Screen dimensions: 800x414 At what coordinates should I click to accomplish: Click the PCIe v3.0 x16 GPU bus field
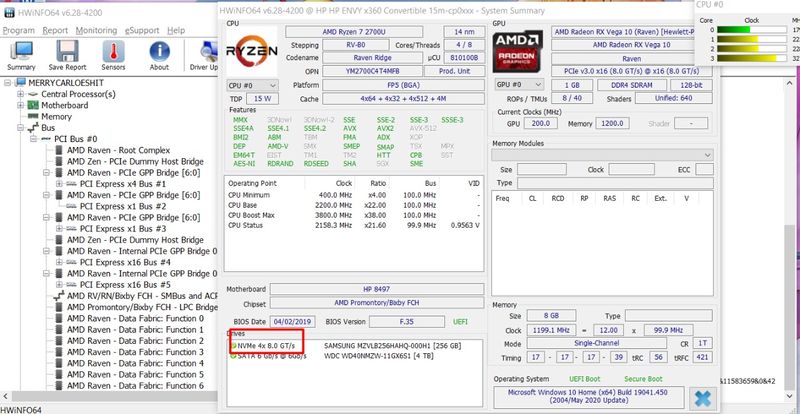(632, 70)
